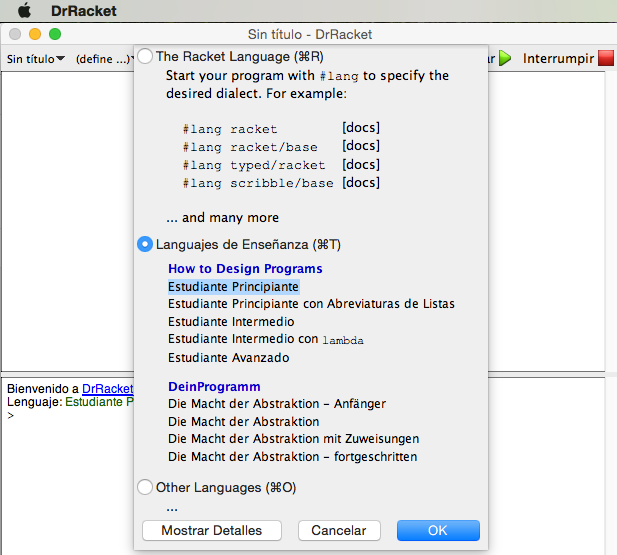Select Languajes de Enseñanza radio button

click(x=145, y=244)
